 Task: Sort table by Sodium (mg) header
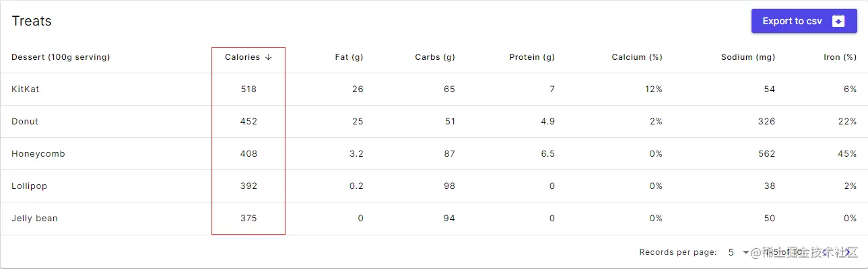tap(747, 57)
